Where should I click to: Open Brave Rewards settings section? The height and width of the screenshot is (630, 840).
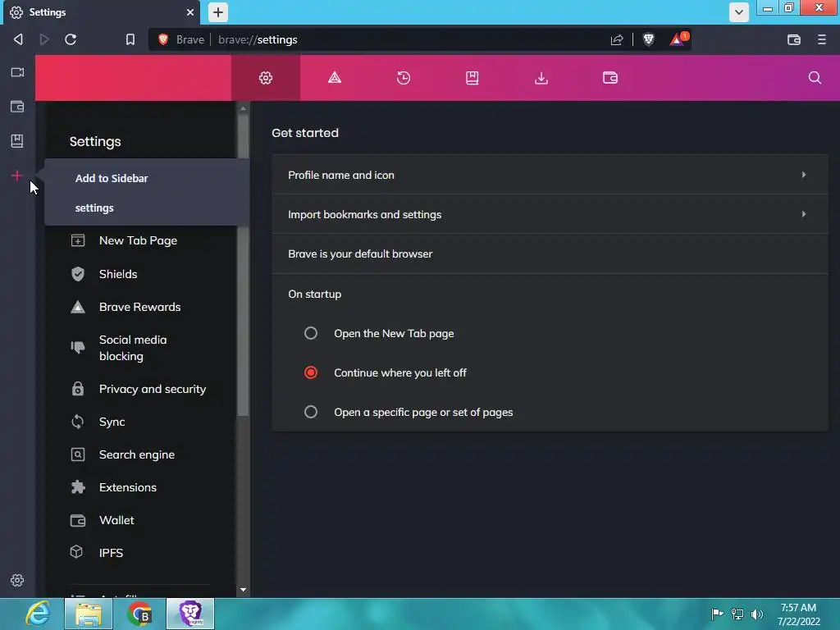[x=139, y=307]
